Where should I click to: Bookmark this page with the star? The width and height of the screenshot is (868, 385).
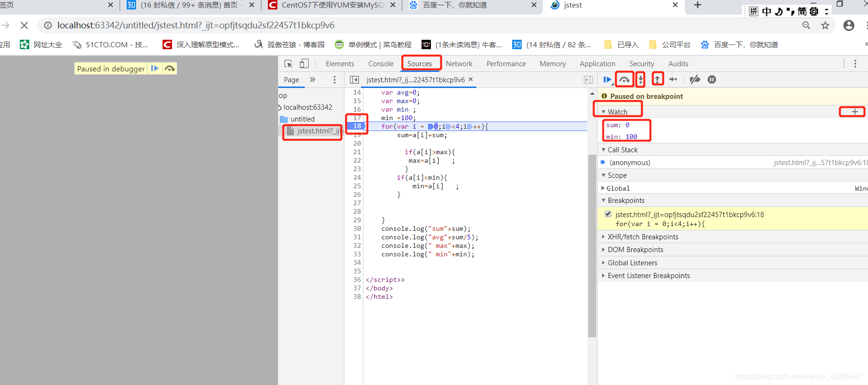pos(825,25)
